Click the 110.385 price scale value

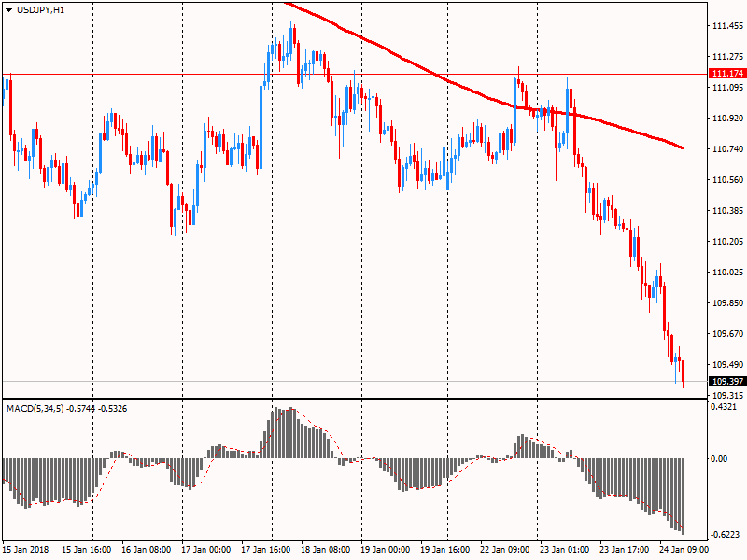coord(727,211)
